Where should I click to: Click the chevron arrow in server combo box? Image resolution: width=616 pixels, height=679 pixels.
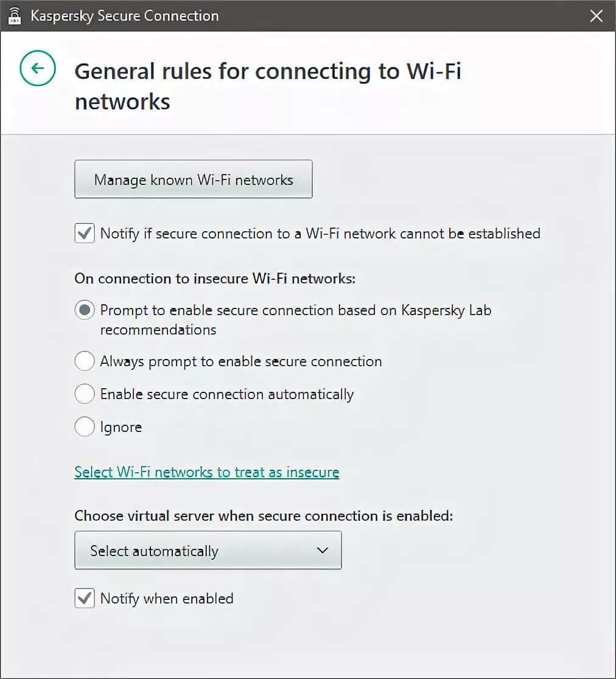coord(323,551)
